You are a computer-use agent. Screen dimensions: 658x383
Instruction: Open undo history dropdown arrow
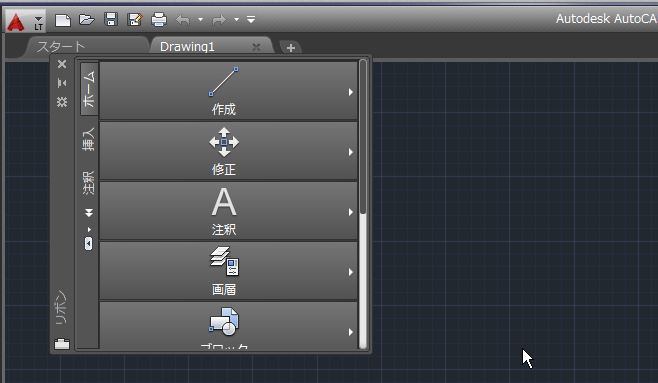click(x=201, y=19)
